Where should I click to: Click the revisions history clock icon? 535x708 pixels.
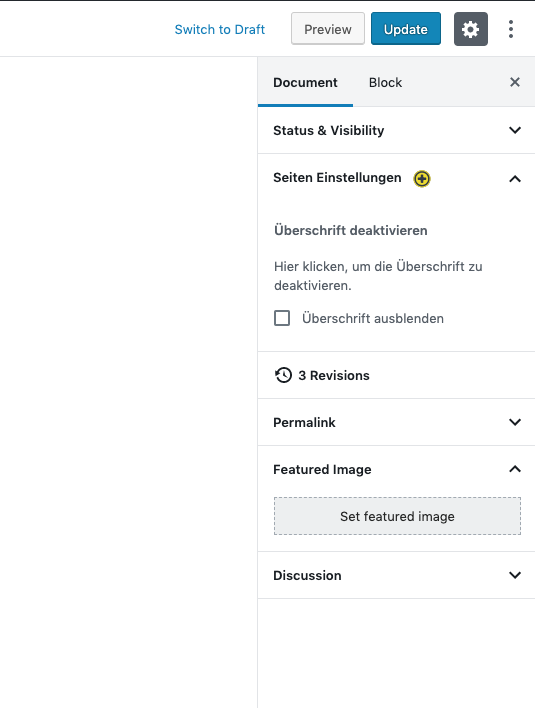(x=283, y=375)
